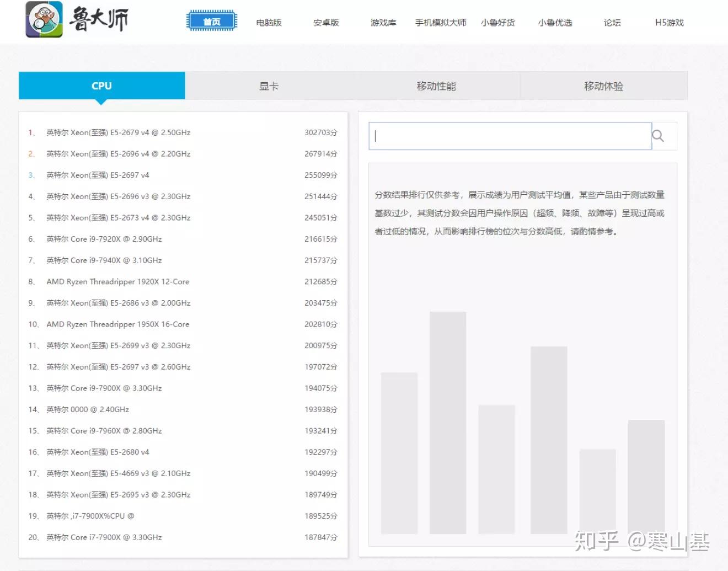Switch to the 移动性能 ranking tab
Screen dimensions: 728x571
point(436,86)
